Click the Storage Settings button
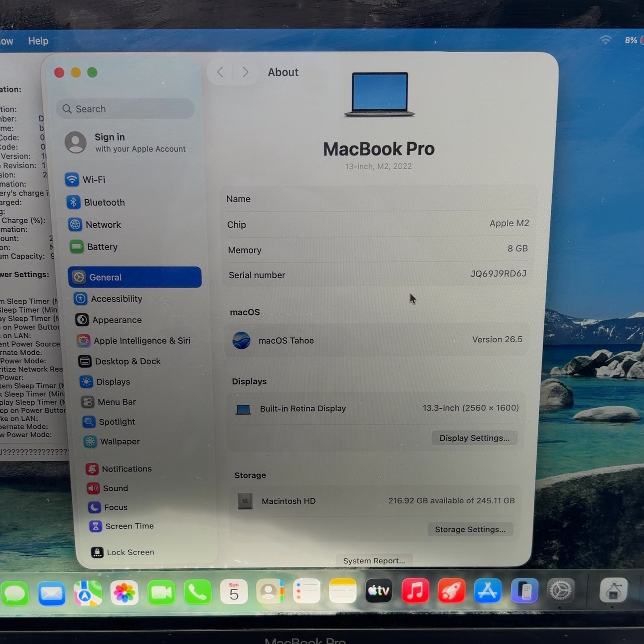Screen dimensions: 644x644 [470, 529]
